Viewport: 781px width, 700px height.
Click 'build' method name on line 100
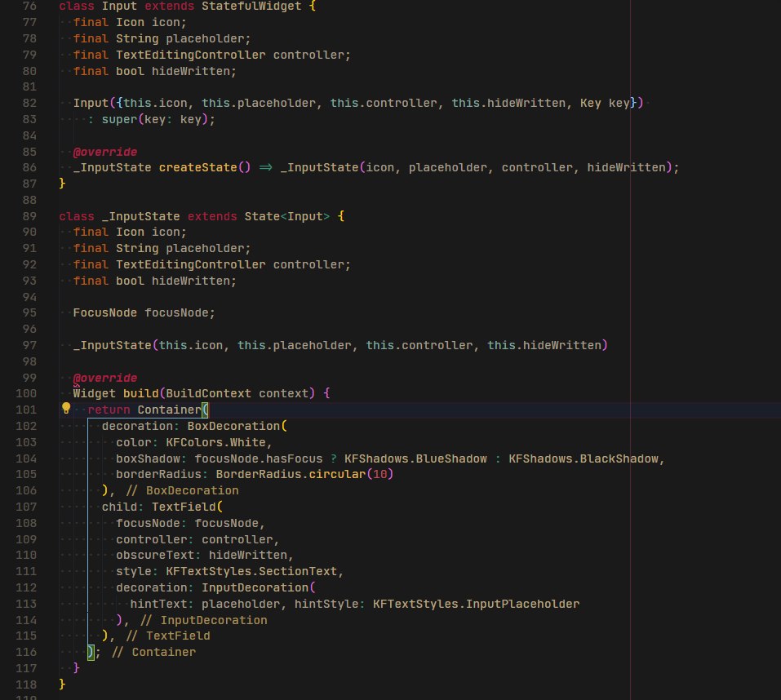tap(141, 393)
